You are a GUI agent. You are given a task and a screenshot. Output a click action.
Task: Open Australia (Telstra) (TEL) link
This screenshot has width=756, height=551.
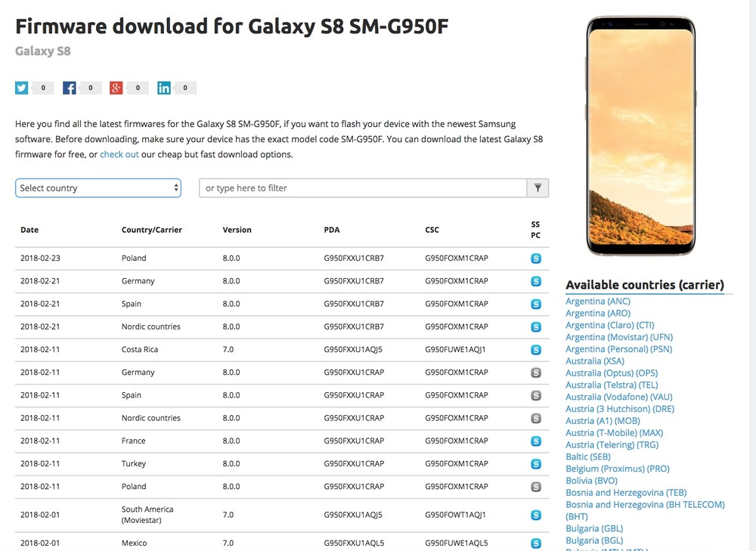(612, 385)
